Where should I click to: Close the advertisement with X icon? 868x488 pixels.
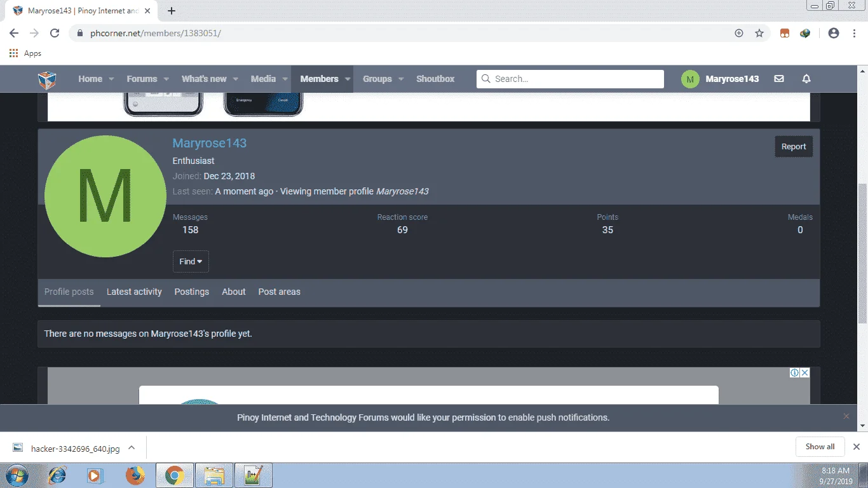(x=805, y=372)
